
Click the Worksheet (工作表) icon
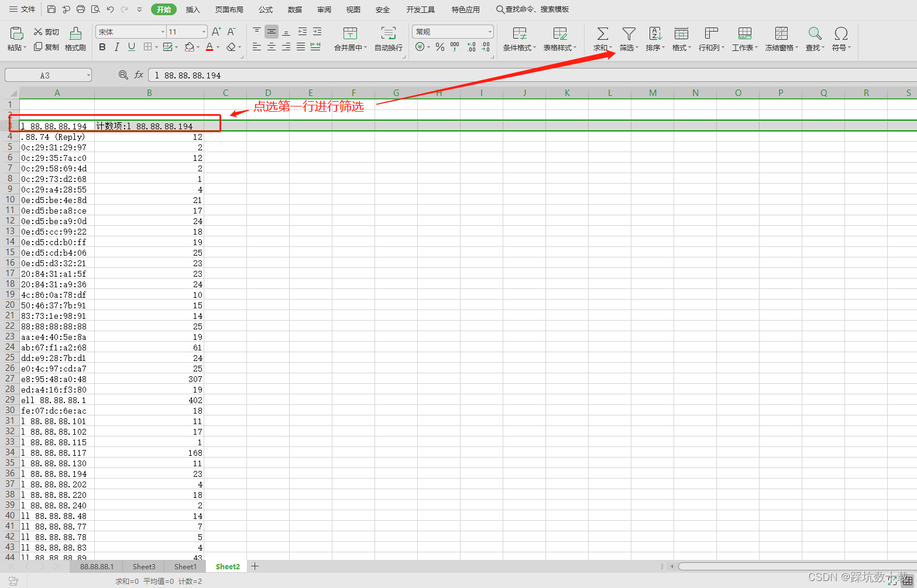(x=744, y=33)
